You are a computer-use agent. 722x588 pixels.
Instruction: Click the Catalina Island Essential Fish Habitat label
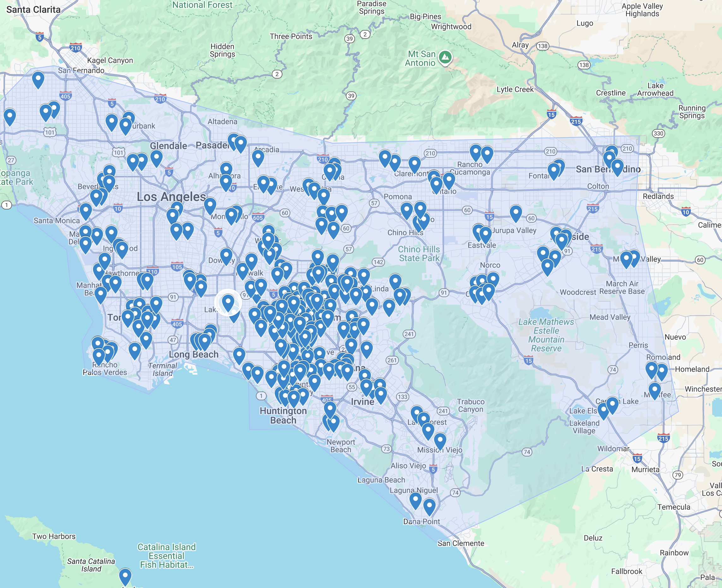(x=166, y=556)
